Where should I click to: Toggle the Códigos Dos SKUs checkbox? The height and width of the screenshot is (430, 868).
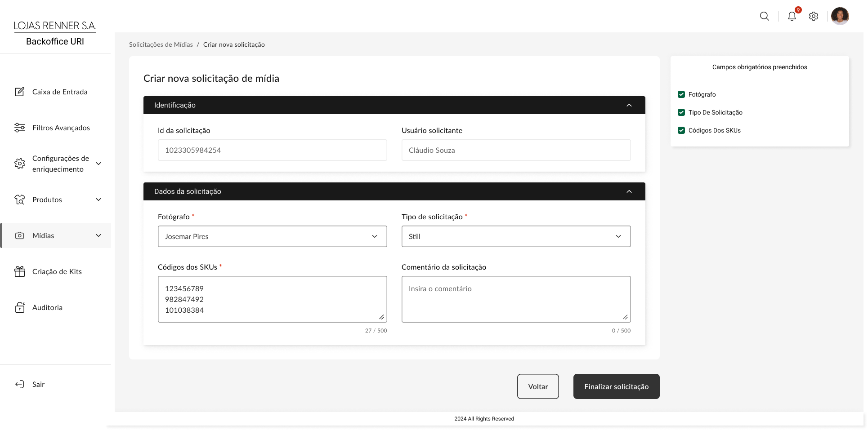point(681,130)
